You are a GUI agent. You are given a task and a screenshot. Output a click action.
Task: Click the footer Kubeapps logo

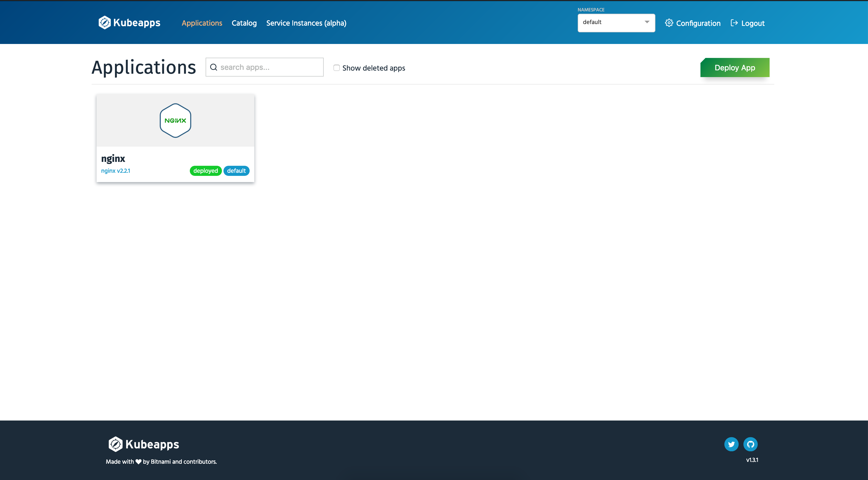pyautogui.click(x=144, y=444)
